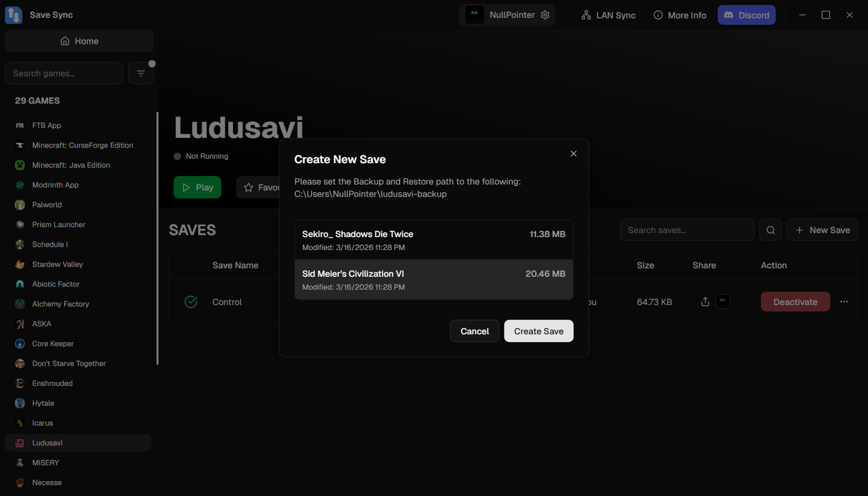868x496 pixels.
Task: Select Hytale game
Action: [78, 403]
